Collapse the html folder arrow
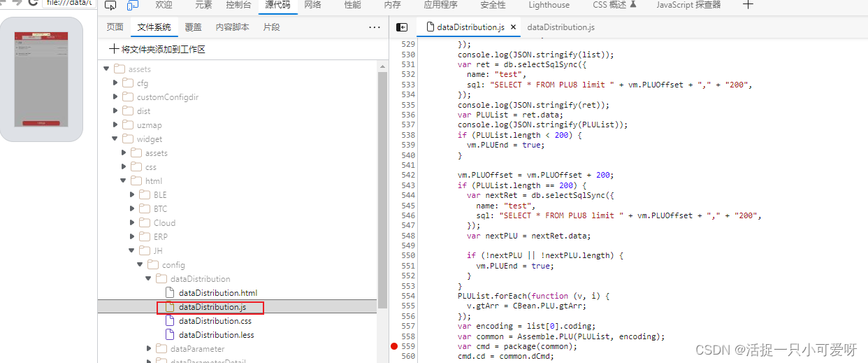The image size is (868, 363). [x=124, y=180]
